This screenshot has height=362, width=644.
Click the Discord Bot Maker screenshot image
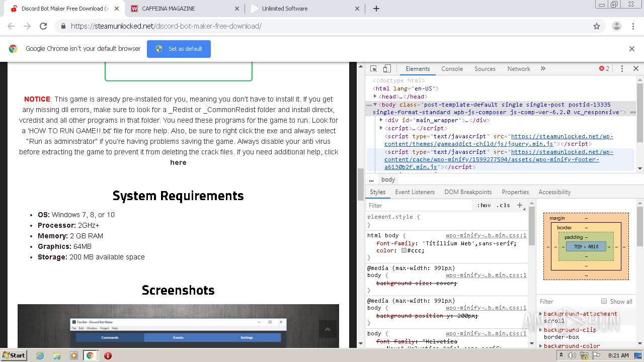(178, 326)
